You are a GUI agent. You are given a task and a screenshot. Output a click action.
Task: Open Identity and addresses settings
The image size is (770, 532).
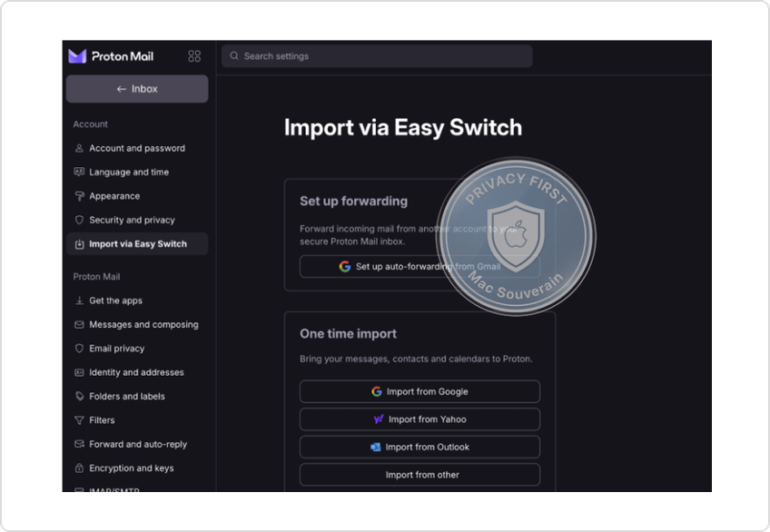tap(137, 372)
